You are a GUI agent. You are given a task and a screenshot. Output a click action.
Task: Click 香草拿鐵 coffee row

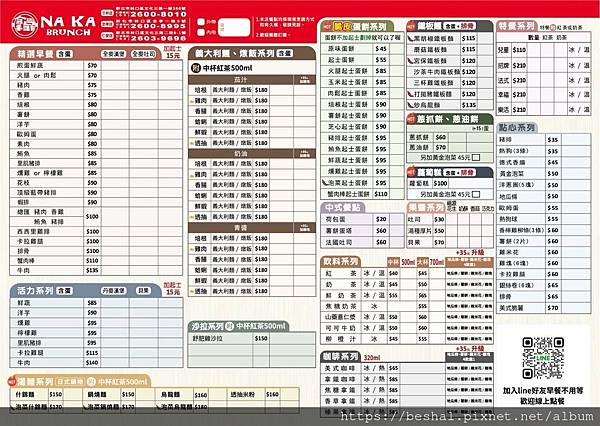(407, 401)
